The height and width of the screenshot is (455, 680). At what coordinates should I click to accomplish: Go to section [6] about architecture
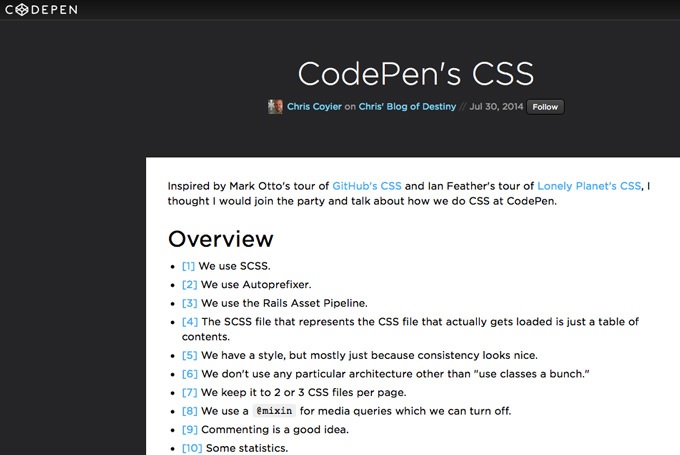[x=190, y=374]
